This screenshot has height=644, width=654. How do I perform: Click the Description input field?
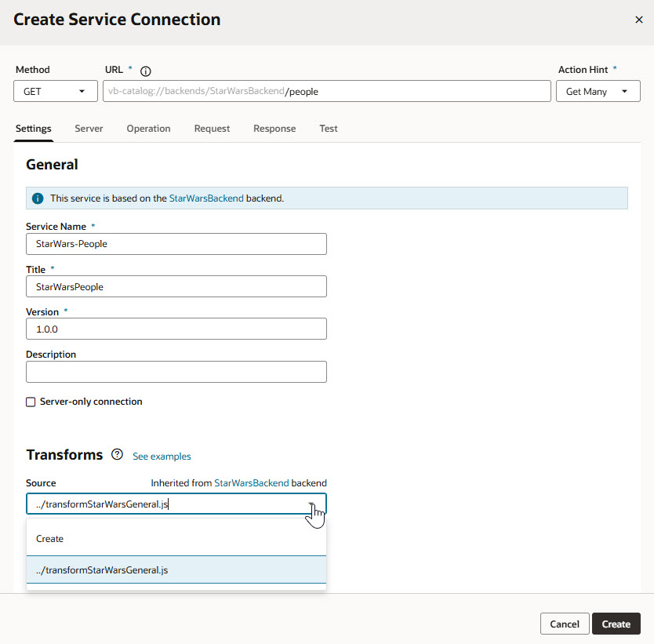176,371
